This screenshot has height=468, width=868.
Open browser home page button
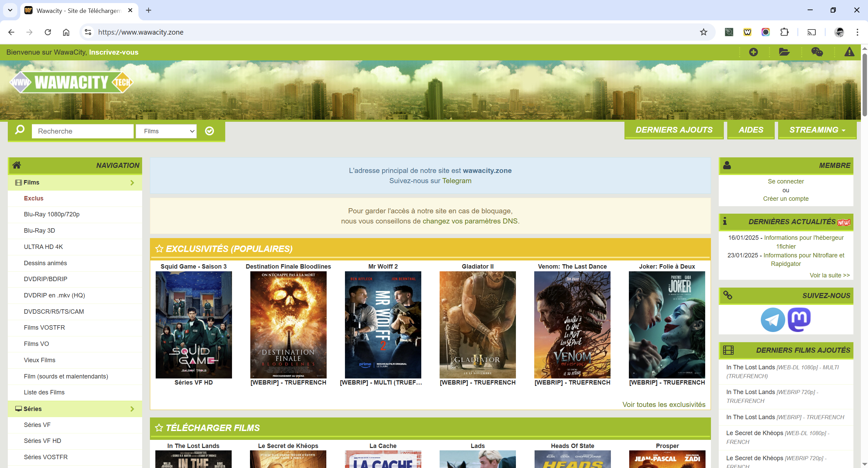coord(66,32)
